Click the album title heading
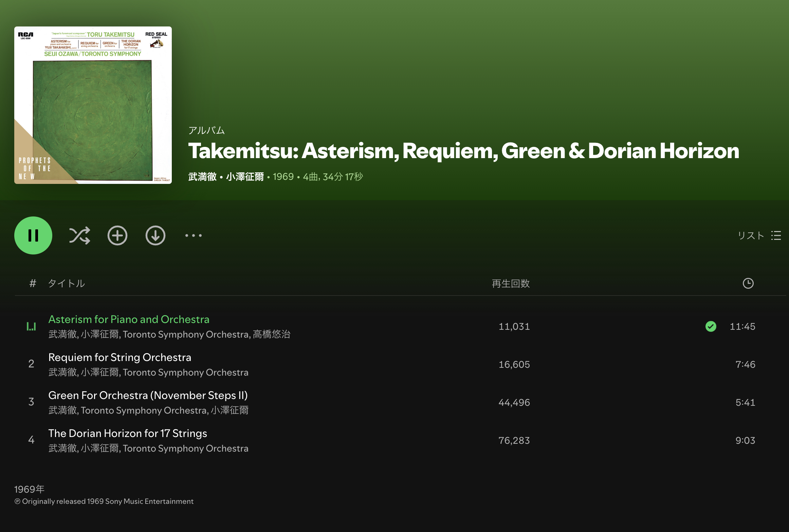Screen dimensions: 789x532 click(464, 151)
